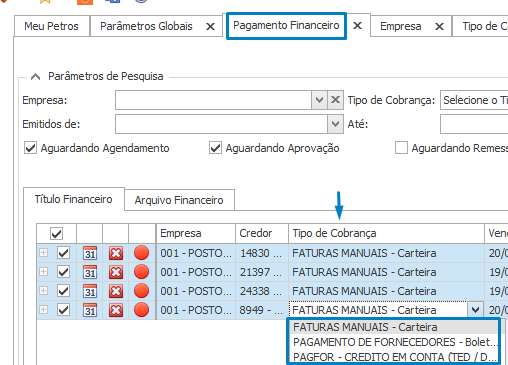This screenshot has height=365, width=508.
Task: Expand row details for credor 14830
Action: click(43, 253)
